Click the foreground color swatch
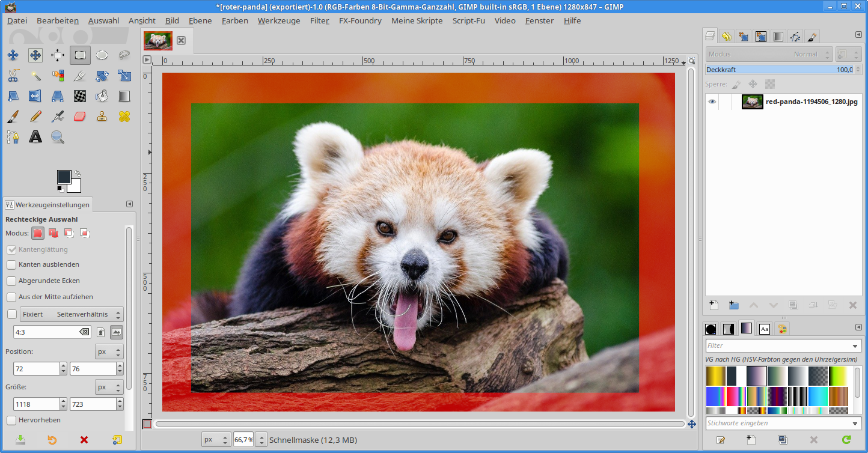The width and height of the screenshot is (868, 453). pos(64,177)
